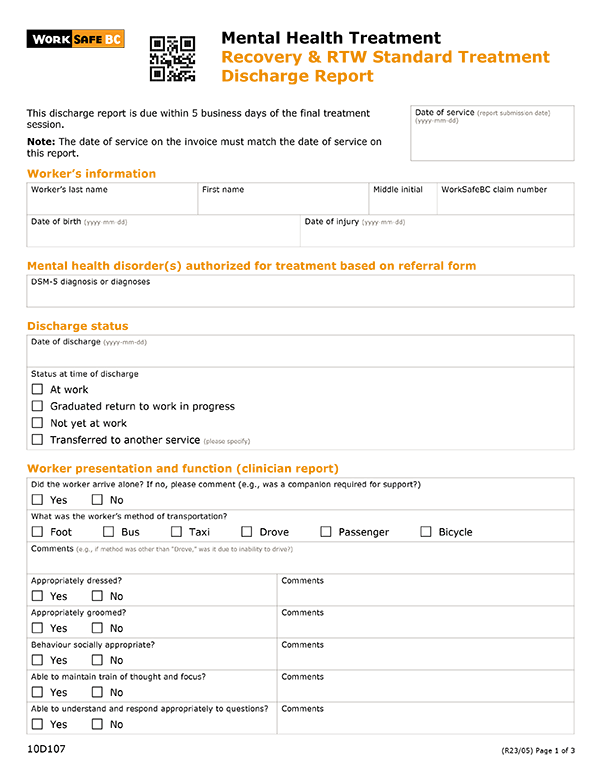Click the Date of injury field
Screen dimensions: 600x776
point(437,231)
